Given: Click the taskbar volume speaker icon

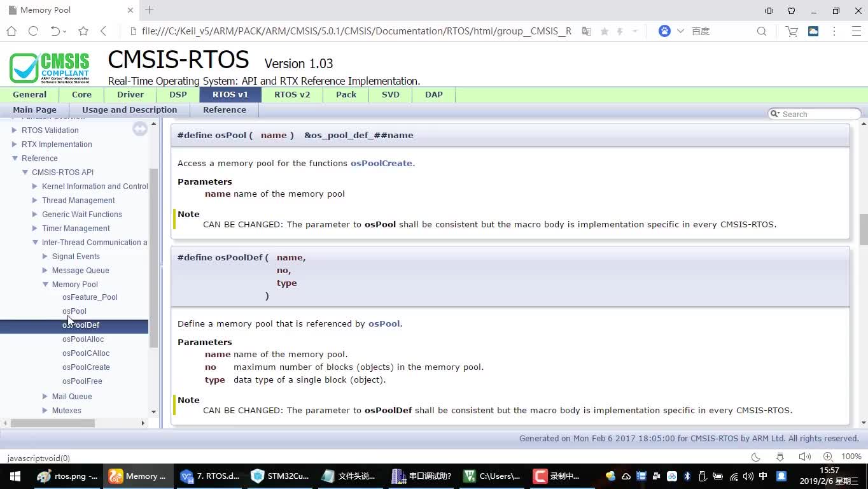Looking at the screenshot, I should coord(748,476).
